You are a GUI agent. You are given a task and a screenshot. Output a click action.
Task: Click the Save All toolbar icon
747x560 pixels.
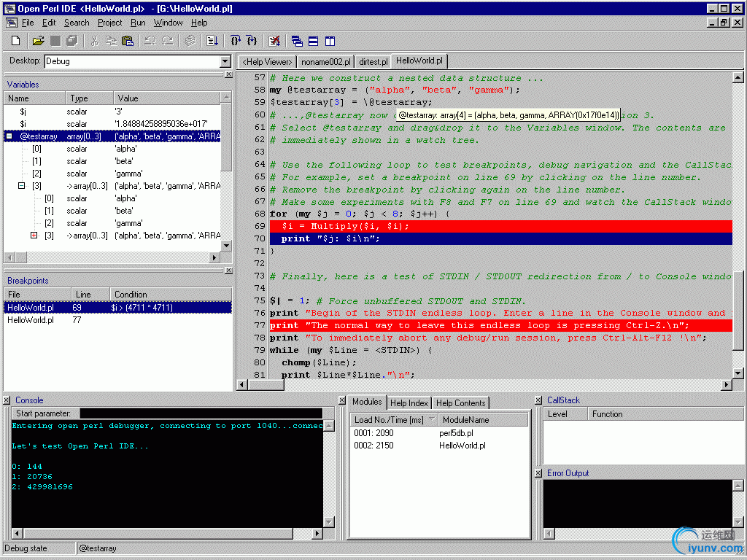click(x=72, y=41)
